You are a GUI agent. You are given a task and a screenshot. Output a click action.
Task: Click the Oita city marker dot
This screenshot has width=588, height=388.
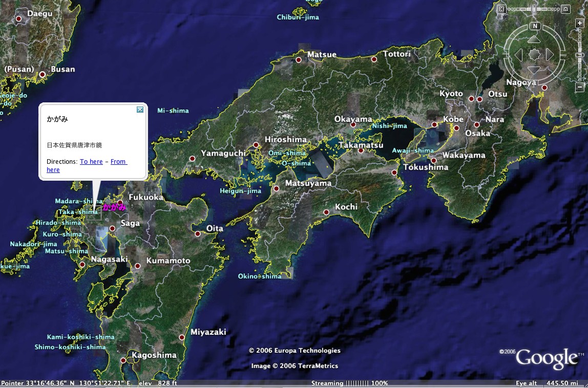tap(198, 234)
